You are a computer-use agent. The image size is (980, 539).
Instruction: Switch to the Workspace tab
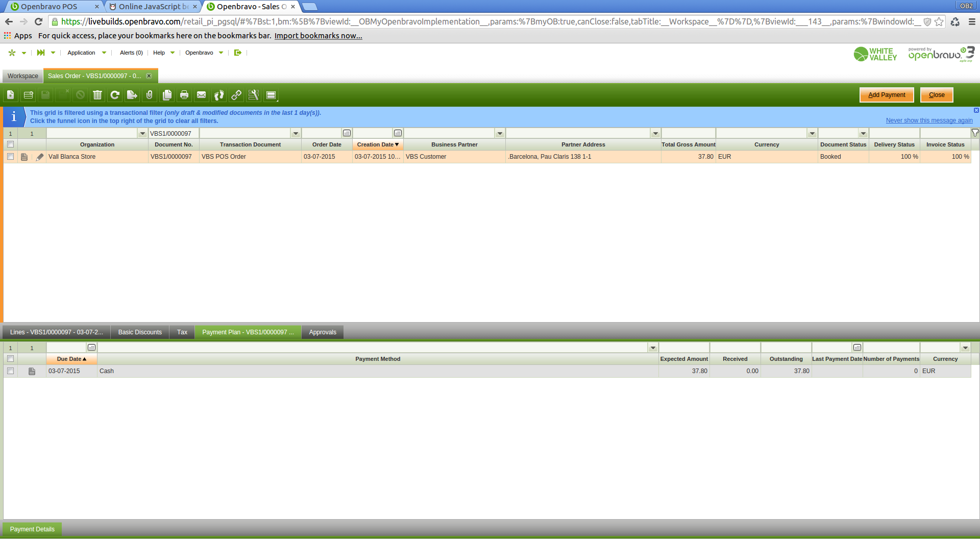[x=23, y=76]
